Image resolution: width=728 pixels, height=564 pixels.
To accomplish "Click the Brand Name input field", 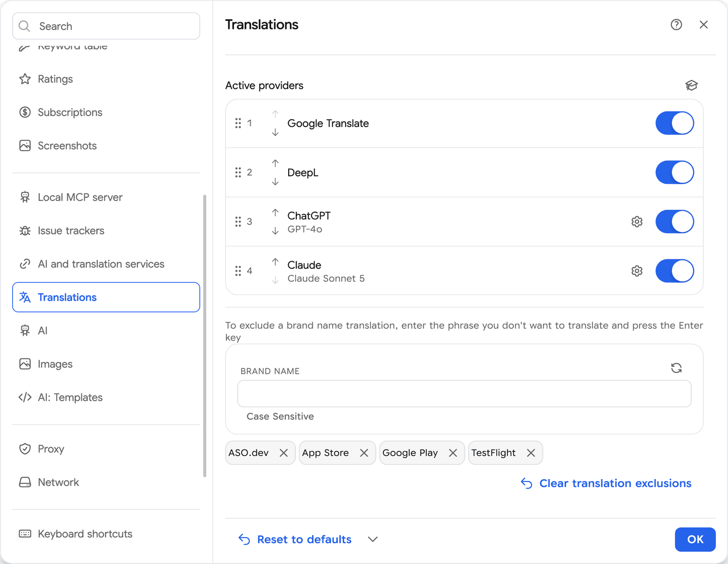I will pos(464,394).
